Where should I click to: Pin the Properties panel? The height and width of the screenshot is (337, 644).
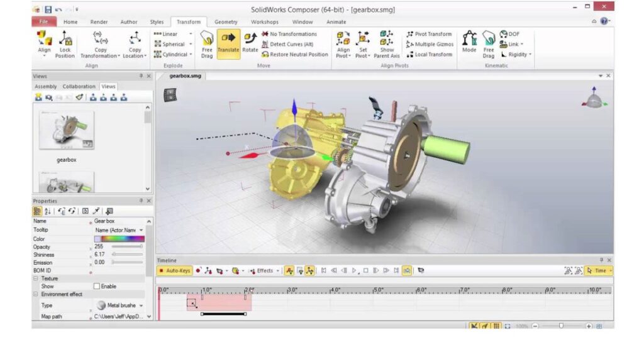click(141, 201)
